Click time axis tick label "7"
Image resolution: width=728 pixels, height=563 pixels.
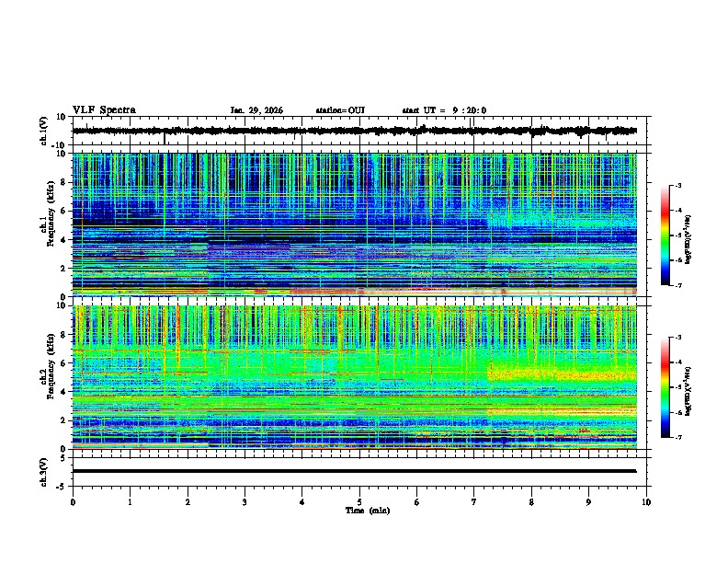click(x=474, y=502)
